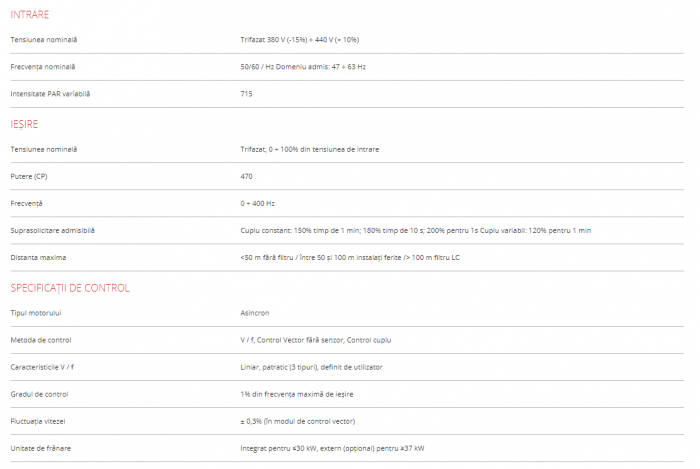Image resolution: width=700 pixels, height=469 pixels.
Task: Select the power value 470
Action: pyautogui.click(x=246, y=176)
